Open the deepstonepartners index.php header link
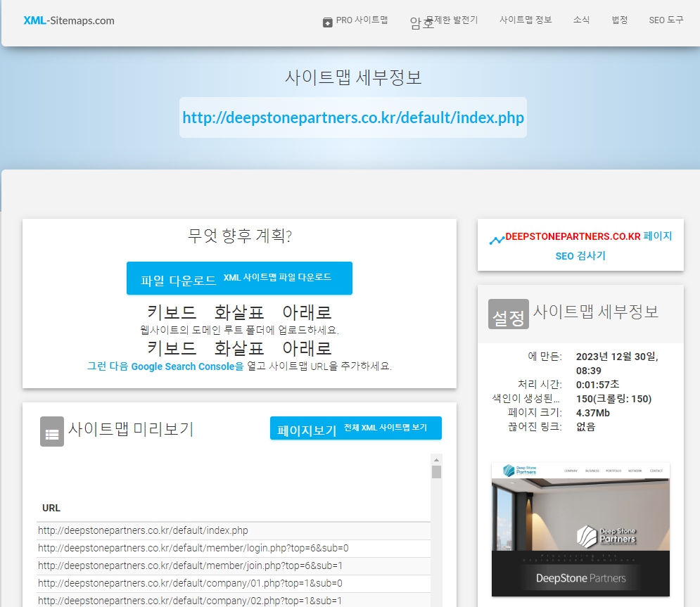700x607 pixels. tap(352, 117)
